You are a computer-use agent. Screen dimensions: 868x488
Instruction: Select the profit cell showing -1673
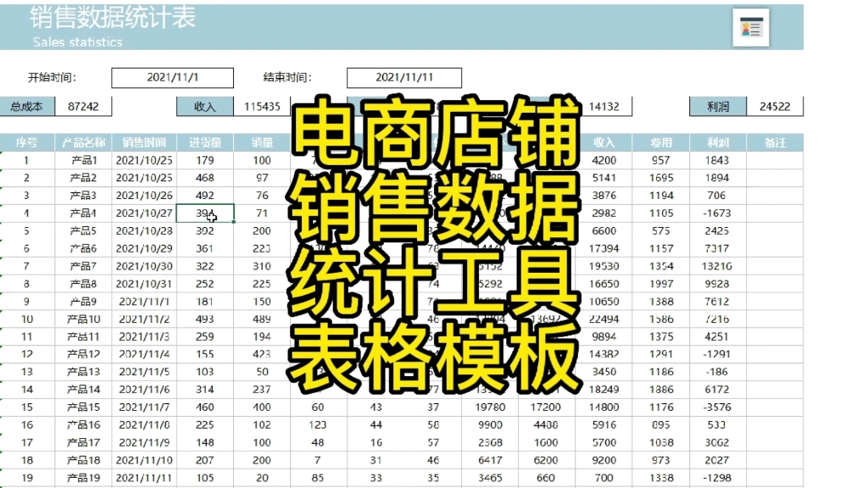[x=718, y=213]
